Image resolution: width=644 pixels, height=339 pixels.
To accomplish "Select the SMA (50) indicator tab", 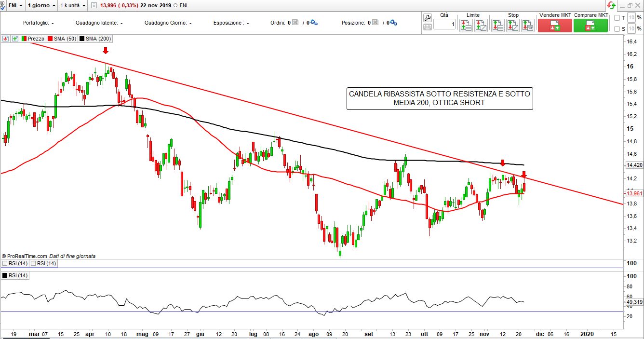I will 62,39.
